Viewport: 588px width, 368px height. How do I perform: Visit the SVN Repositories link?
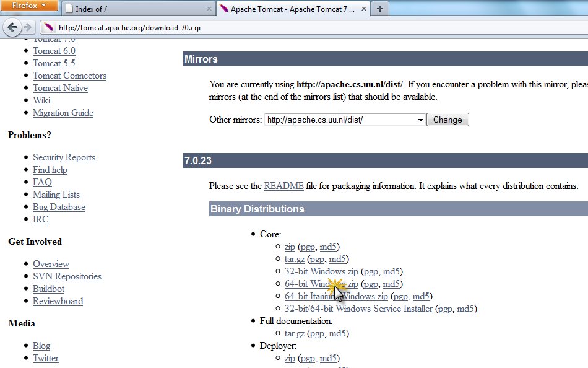[x=67, y=276]
